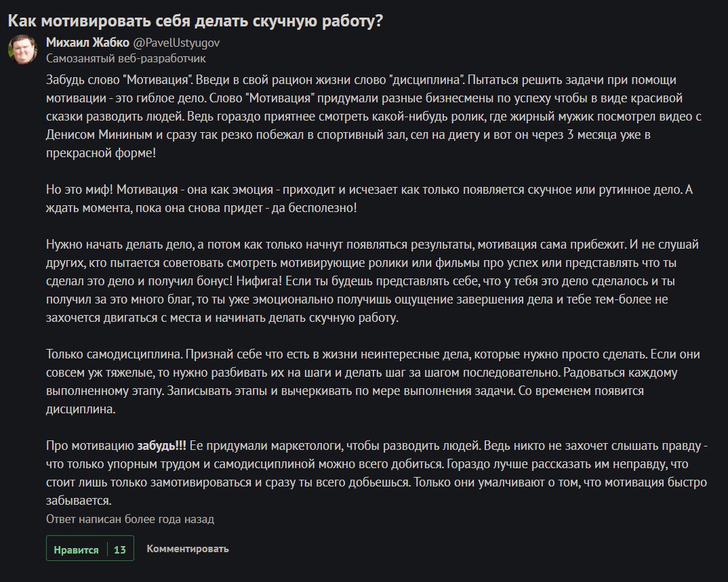Click "Комментировать" to add a comment
The height and width of the screenshot is (582, 728).
coord(188,549)
